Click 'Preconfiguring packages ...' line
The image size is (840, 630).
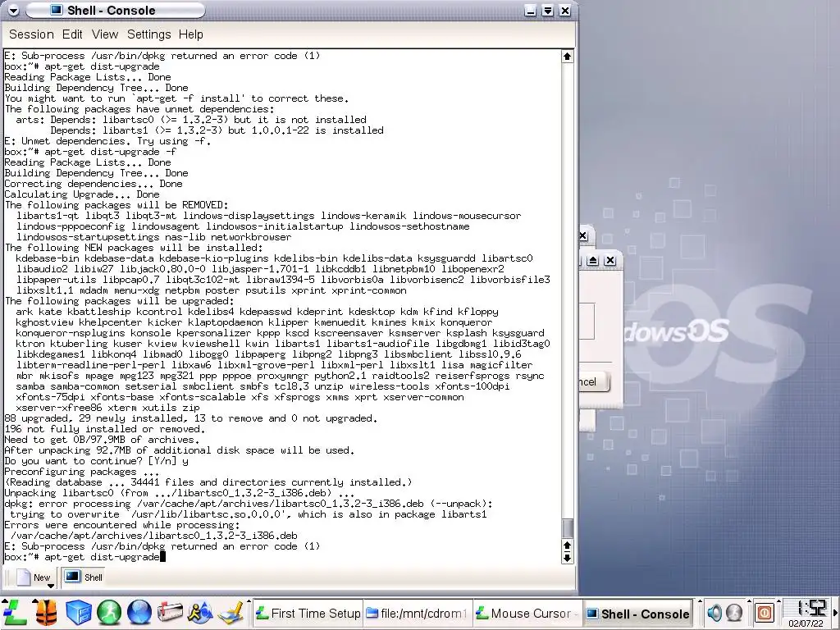pyautogui.click(x=81, y=472)
